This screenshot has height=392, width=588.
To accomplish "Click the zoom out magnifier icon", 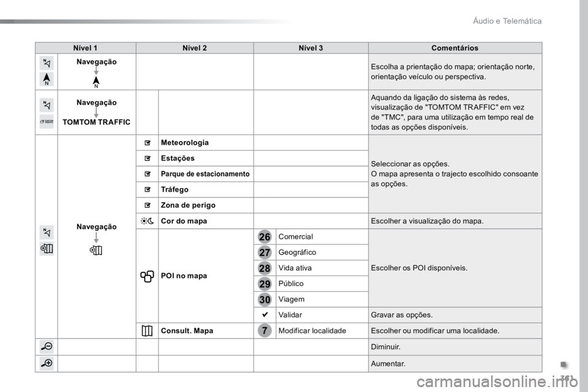I will (x=47, y=347).
